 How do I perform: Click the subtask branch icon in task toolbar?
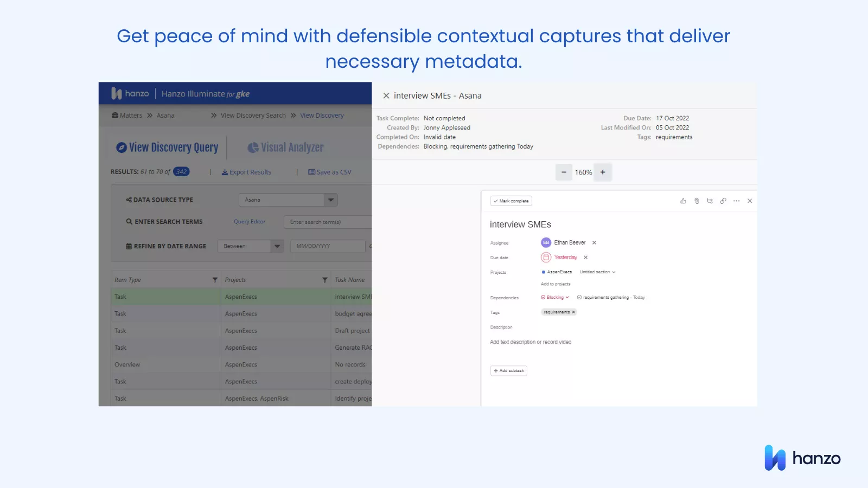(710, 201)
